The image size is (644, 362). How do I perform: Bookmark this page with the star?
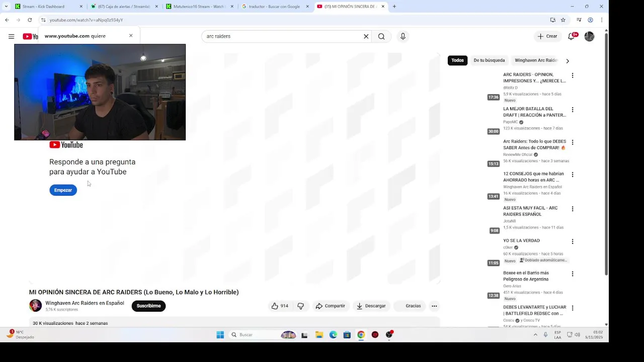(563, 20)
